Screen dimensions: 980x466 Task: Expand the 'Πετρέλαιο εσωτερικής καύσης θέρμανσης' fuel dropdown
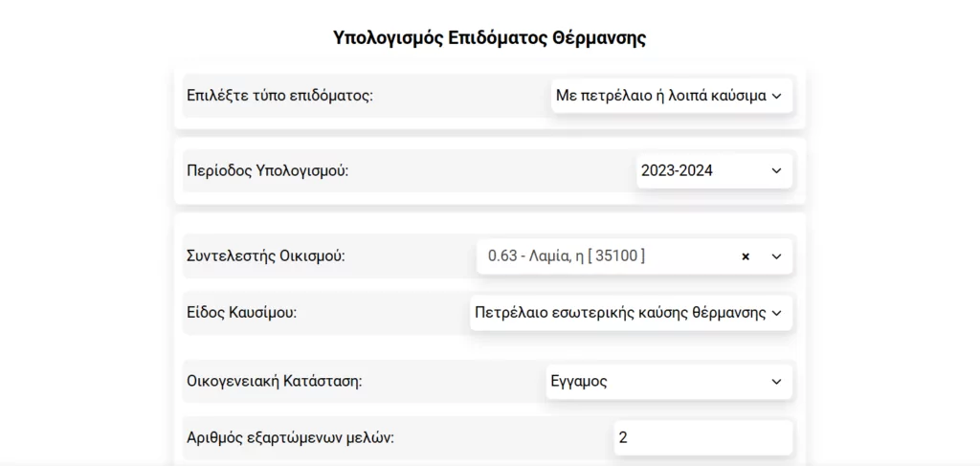point(620,313)
